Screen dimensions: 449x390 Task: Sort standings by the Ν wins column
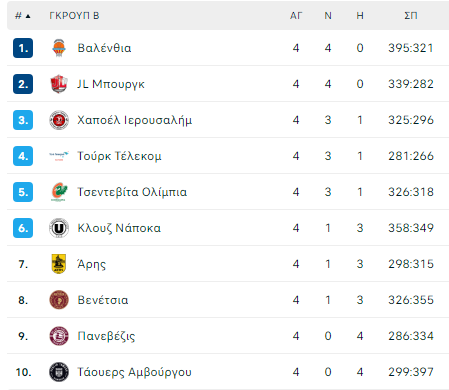pyautogui.click(x=328, y=16)
